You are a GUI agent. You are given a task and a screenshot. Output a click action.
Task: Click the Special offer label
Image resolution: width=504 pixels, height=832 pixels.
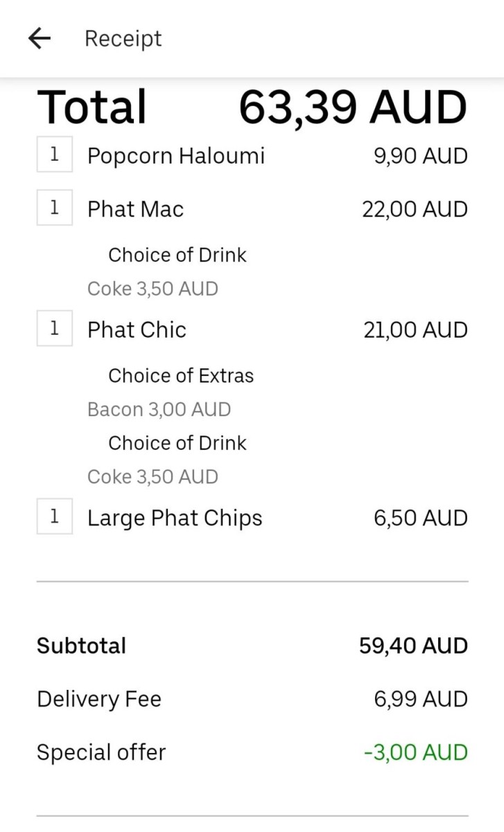(x=101, y=752)
